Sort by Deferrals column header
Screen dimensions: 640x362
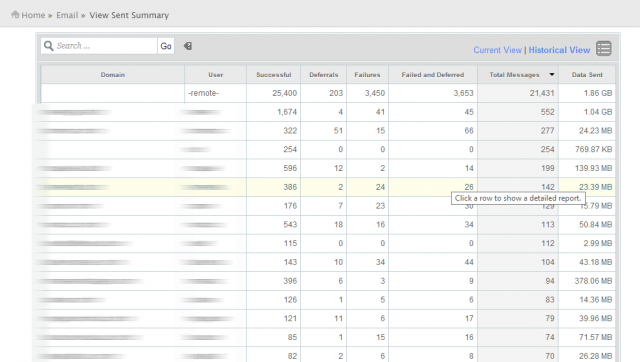pos(324,75)
